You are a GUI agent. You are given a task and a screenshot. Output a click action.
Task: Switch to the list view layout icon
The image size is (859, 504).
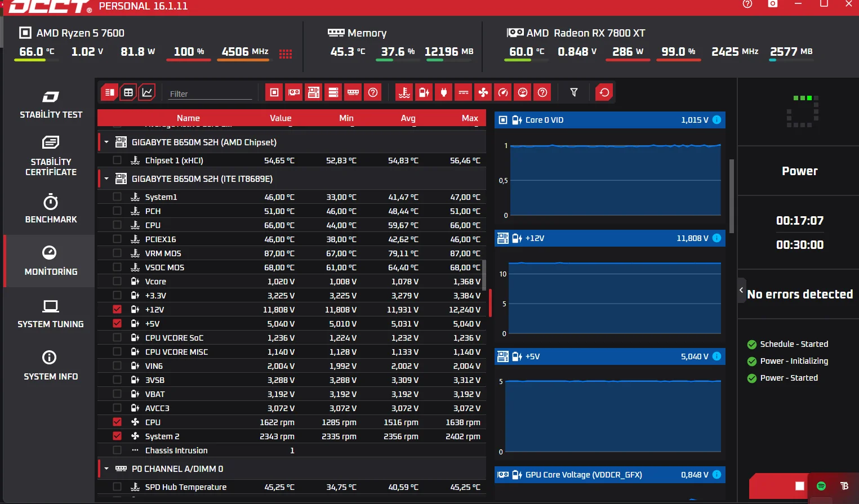tap(110, 92)
